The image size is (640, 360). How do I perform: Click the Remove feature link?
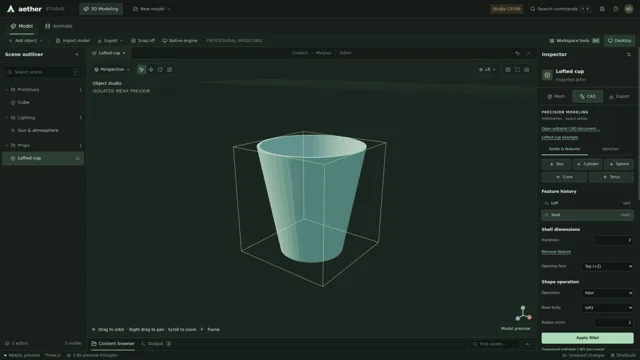pyautogui.click(x=556, y=252)
